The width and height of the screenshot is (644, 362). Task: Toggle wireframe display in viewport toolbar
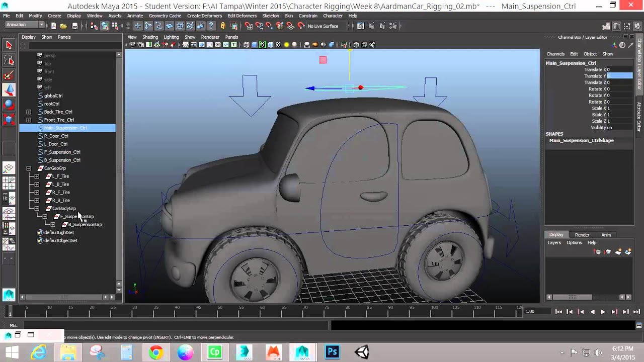[247, 45]
